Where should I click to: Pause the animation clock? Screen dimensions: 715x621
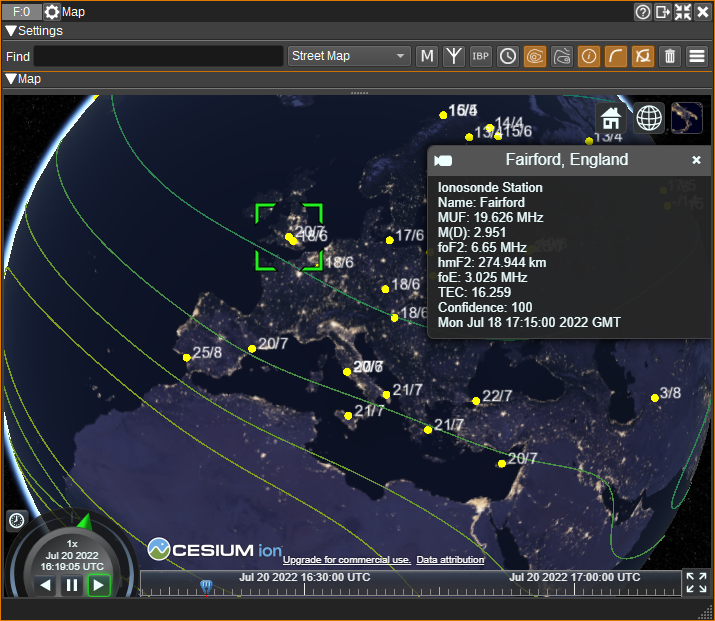click(71, 586)
